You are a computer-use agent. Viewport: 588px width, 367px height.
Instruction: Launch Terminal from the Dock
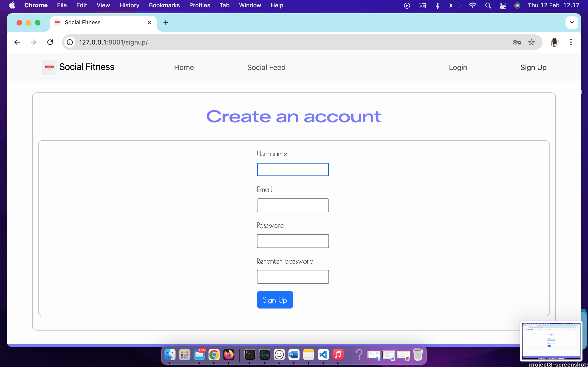pyautogui.click(x=249, y=355)
